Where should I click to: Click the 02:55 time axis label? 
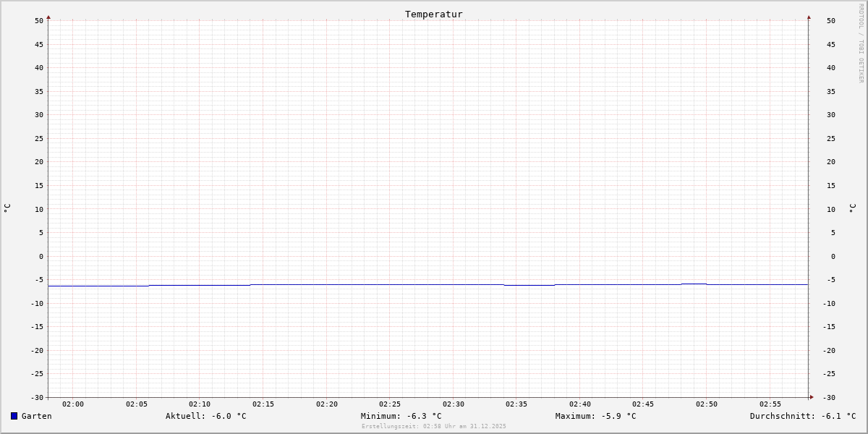[770, 404]
